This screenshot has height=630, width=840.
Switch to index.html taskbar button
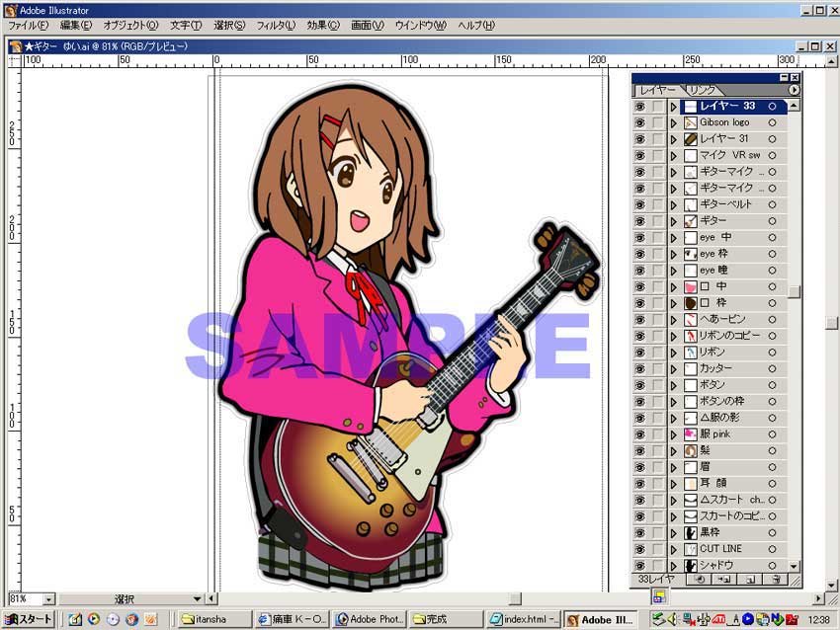524,619
